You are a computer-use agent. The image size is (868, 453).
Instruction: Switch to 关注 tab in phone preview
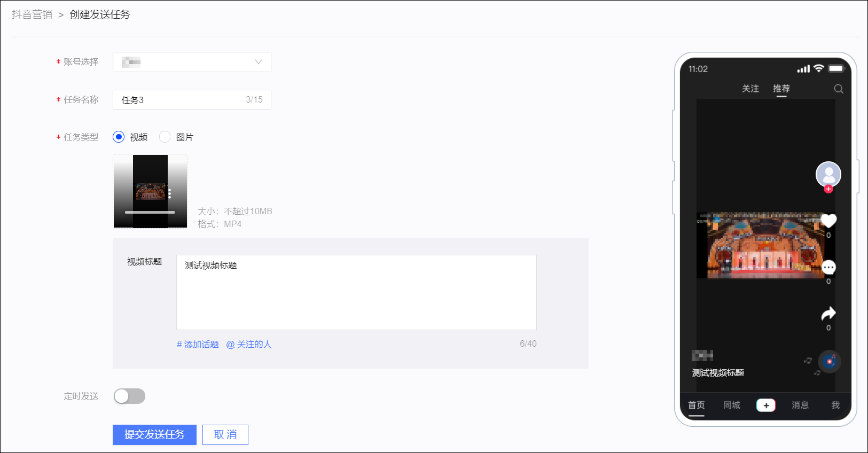click(x=750, y=89)
